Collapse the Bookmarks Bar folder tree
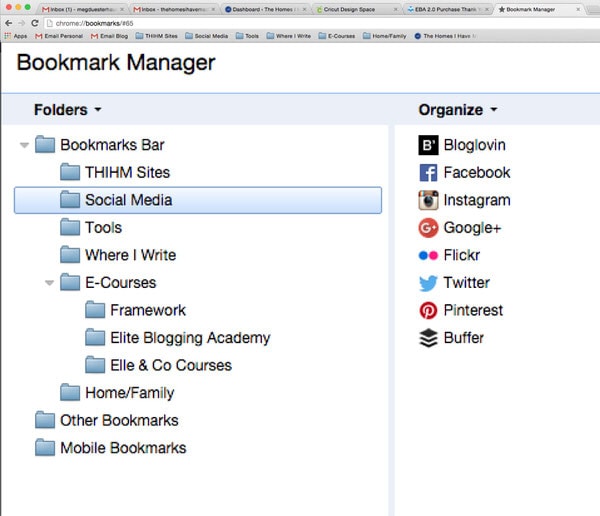 (x=25, y=146)
